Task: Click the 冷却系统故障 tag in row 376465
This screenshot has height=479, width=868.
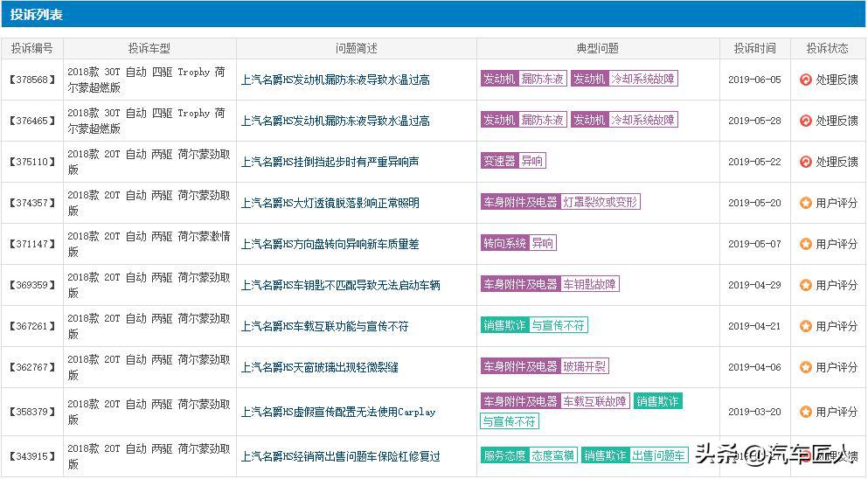Action: pyautogui.click(x=642, y=120)
